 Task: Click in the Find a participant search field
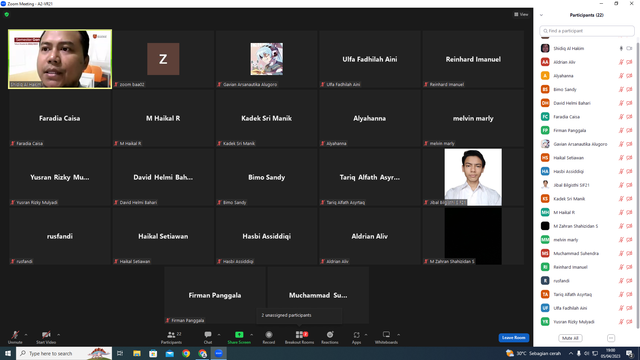pos(587,31)
